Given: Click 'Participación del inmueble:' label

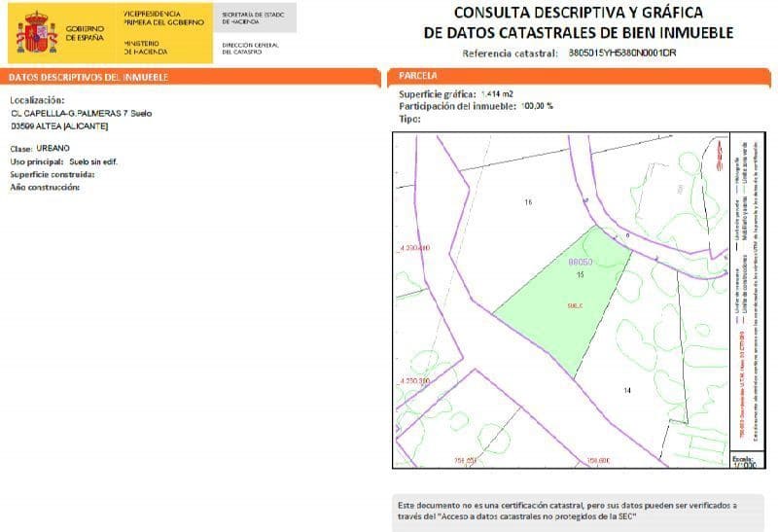Looking at the screenshot, I should click(457, 106).
